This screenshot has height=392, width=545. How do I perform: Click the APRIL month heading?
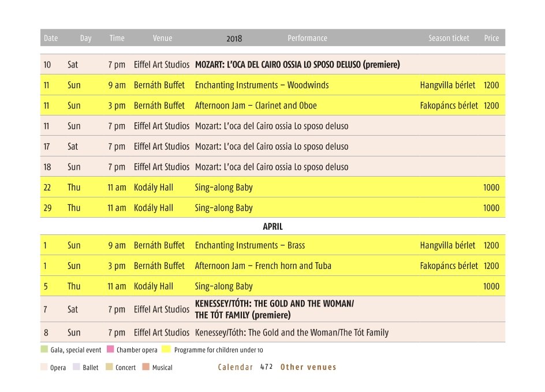point(273,226)
